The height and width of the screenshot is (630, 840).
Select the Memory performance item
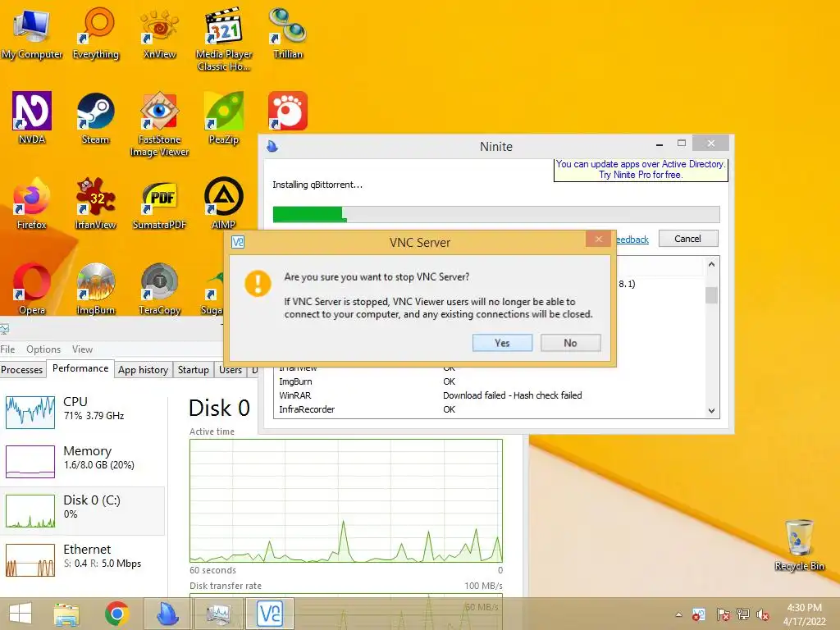pyautogui.click(x=83, y=461)
